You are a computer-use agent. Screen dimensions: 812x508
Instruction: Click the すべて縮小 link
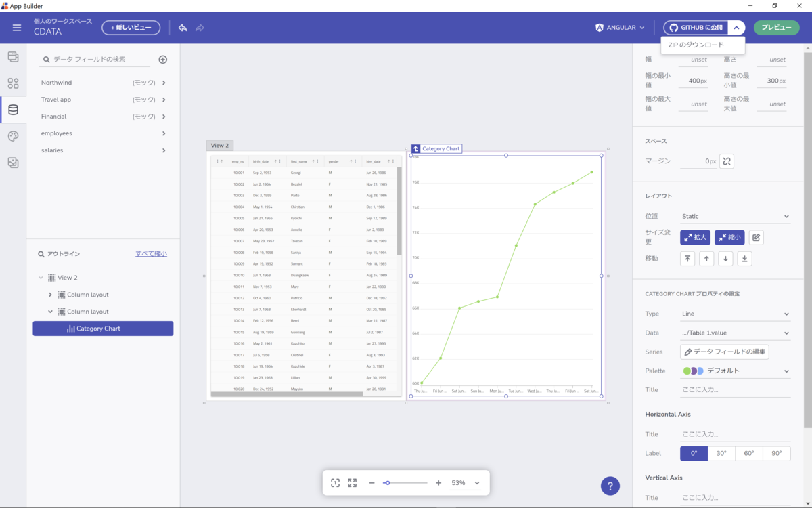151,253
